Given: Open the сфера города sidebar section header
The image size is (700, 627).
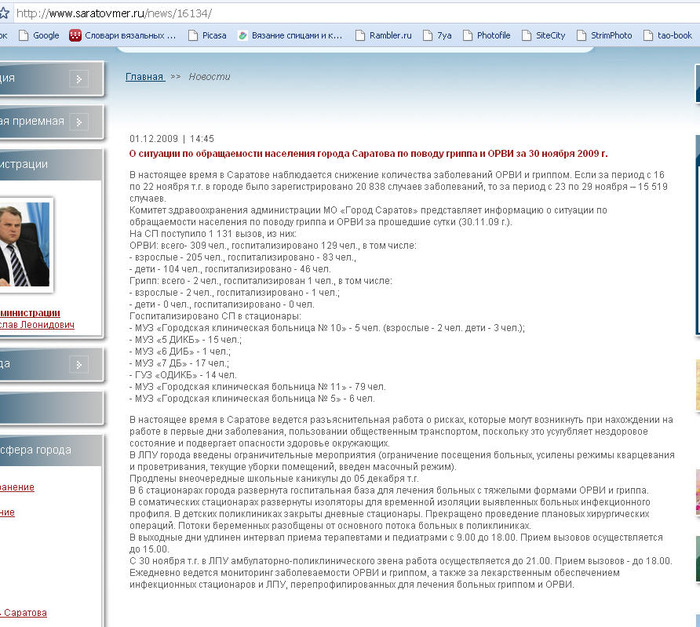Looking at the screenshot, I should click(51, 450).
